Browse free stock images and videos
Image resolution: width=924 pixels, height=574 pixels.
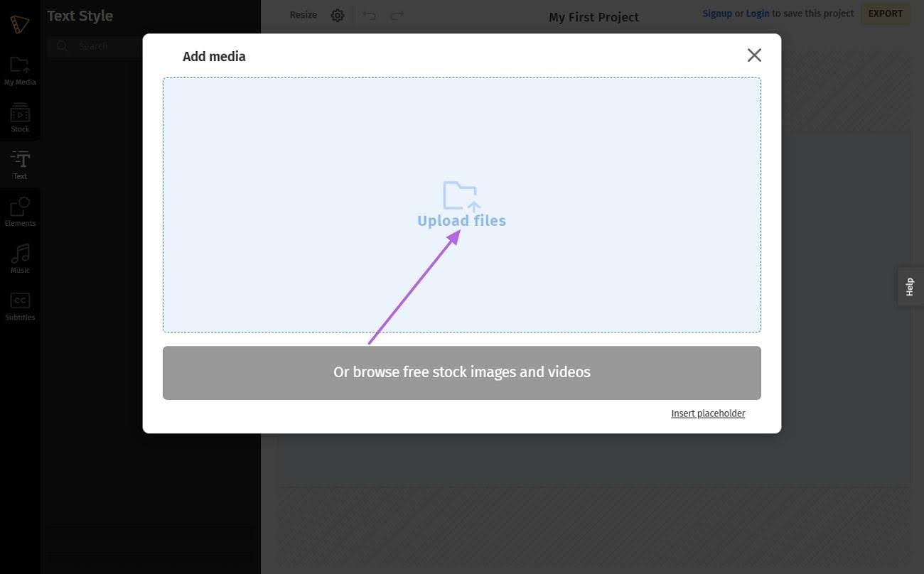(462, 373)
